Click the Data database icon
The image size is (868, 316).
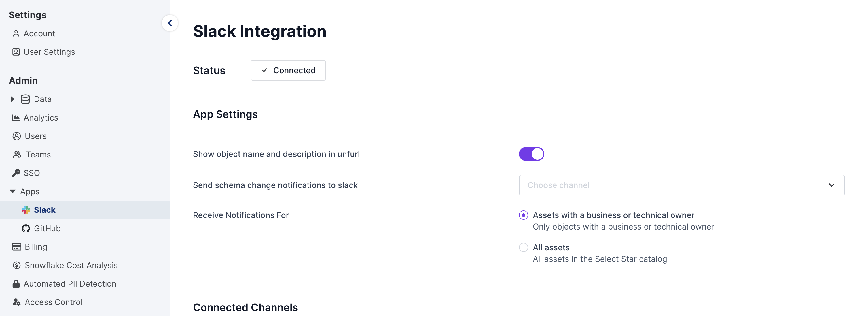[25, 99]
